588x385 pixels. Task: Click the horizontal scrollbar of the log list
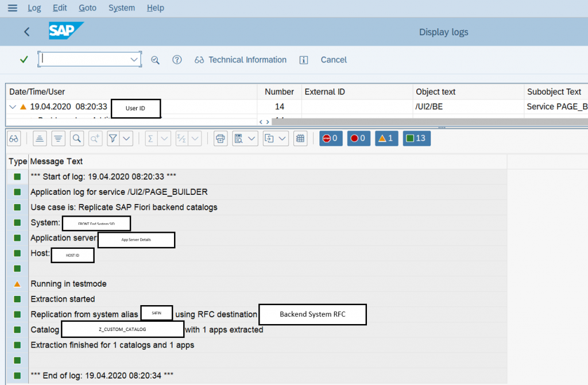click(x=430, y=122)
